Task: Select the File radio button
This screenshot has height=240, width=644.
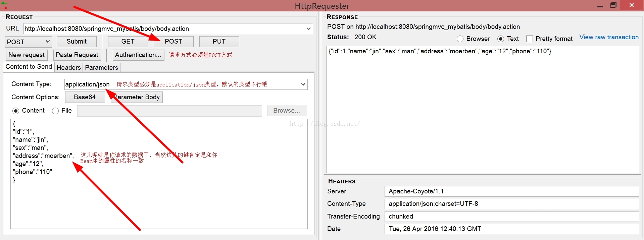Action: point(55,111)
